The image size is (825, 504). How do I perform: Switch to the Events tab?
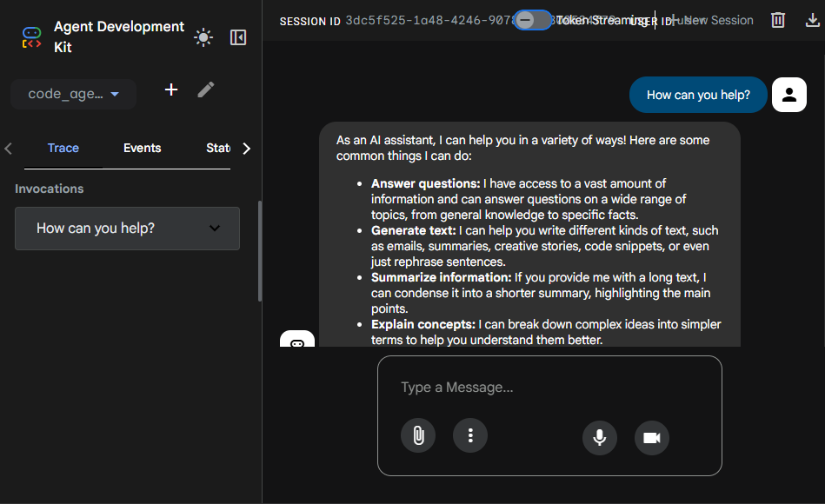142,148
